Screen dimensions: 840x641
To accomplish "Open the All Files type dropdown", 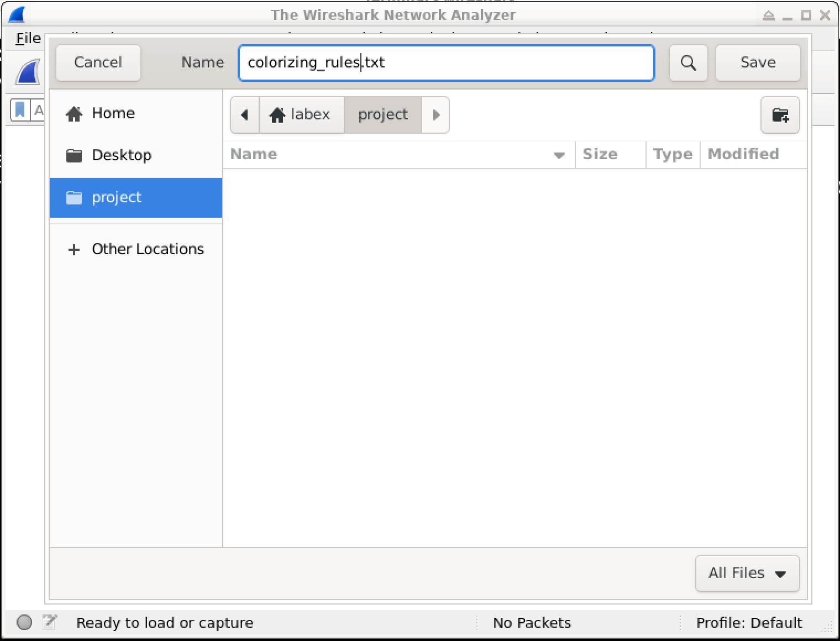I will [x=747, y=573].
